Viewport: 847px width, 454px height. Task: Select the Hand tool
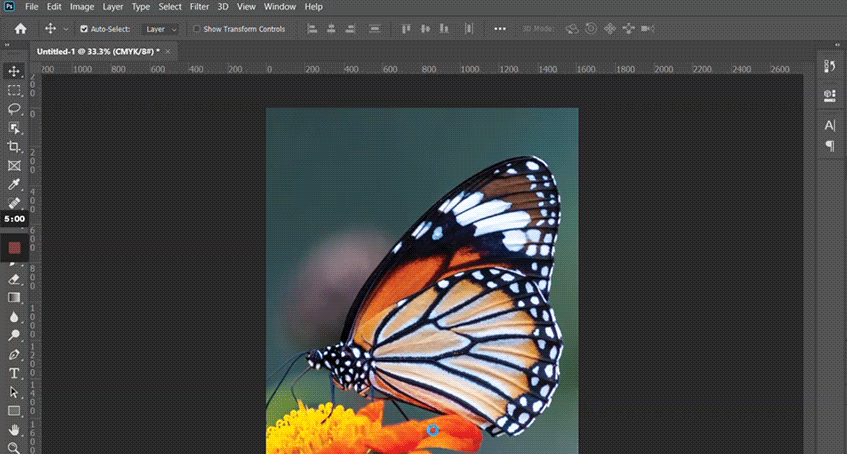pyautogui.click(x=14, y=430)
